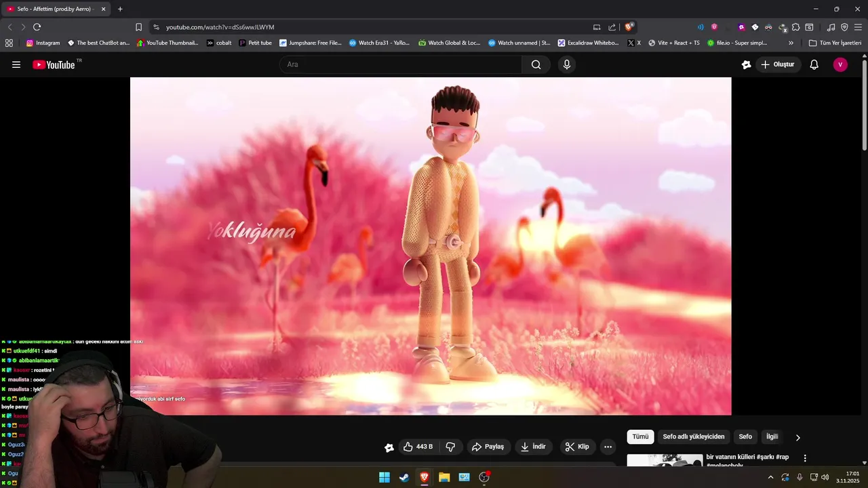Open the three-dot more actions menu
This screenshot has height=488, width=868.
click(608, 447)
